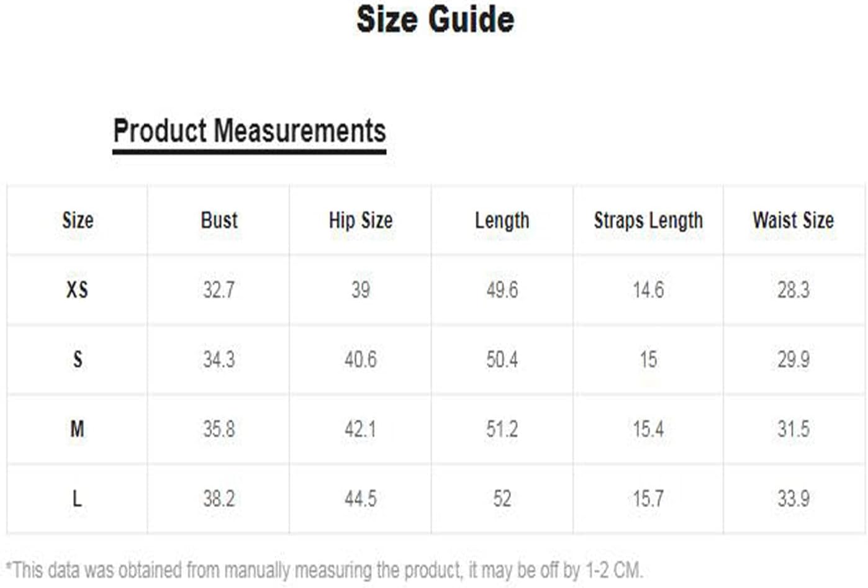Select the Hip Size column header
Screen dimensions: 868x588
click(361, 220)
